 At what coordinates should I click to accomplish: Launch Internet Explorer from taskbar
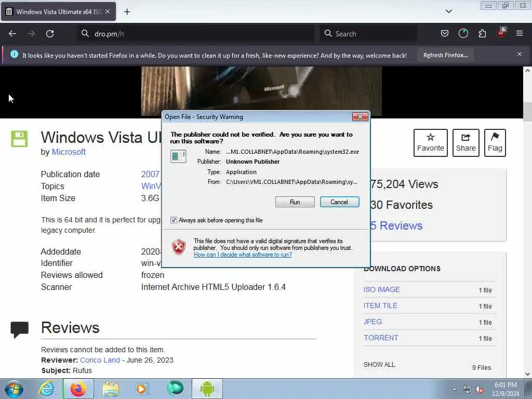click(46, 389)
